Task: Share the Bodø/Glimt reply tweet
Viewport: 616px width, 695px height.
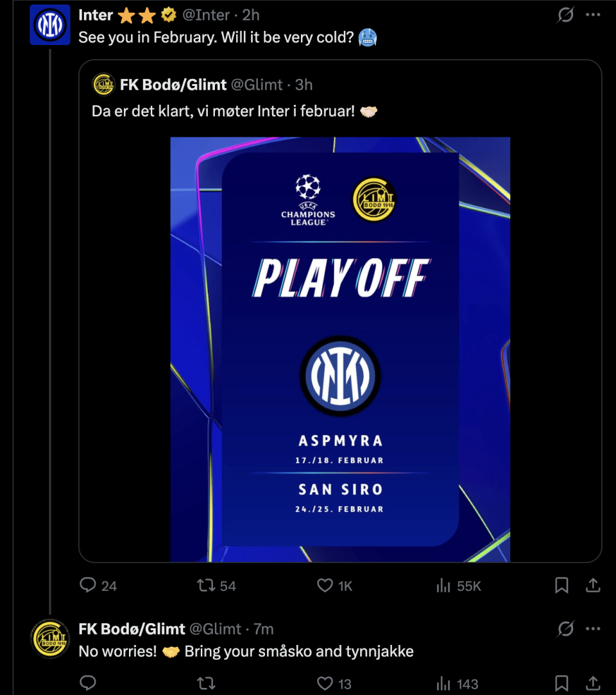Action: click(594, 683)
